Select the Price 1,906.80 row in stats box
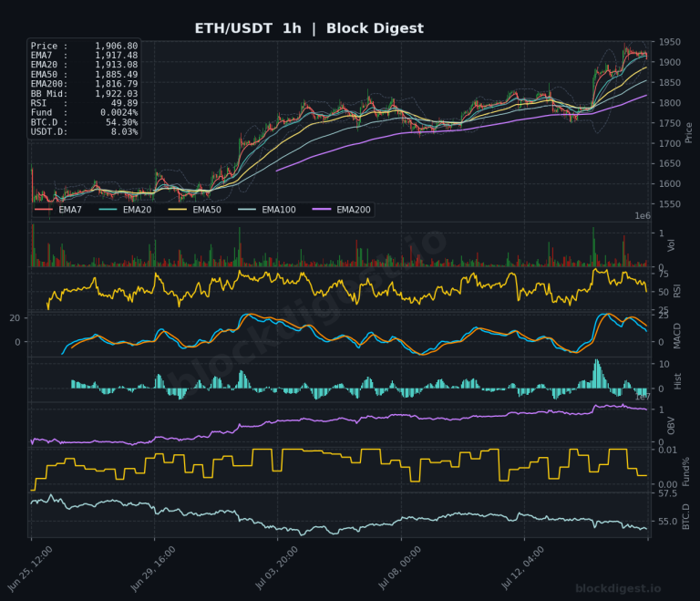 click(x=85, y=46)
